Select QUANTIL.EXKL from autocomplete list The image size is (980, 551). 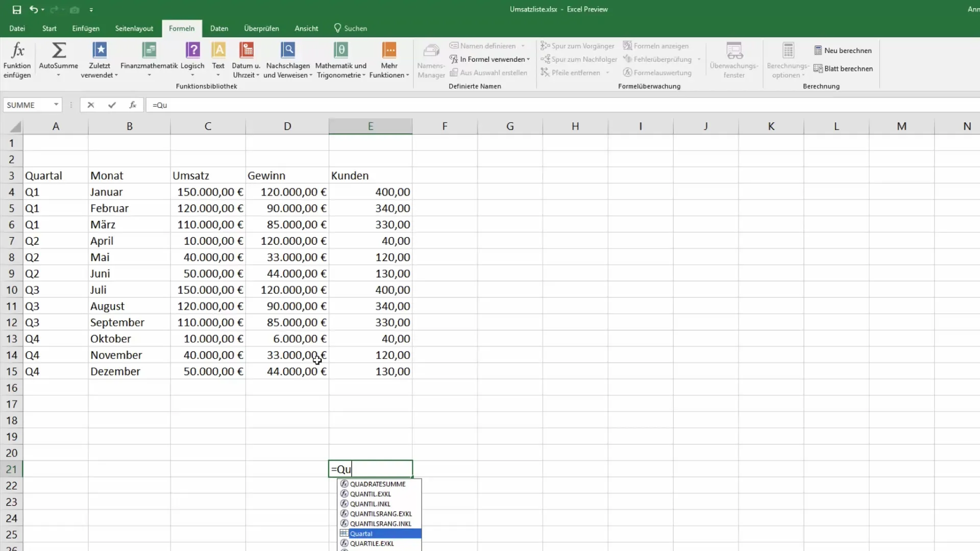[x=380, y=494]
